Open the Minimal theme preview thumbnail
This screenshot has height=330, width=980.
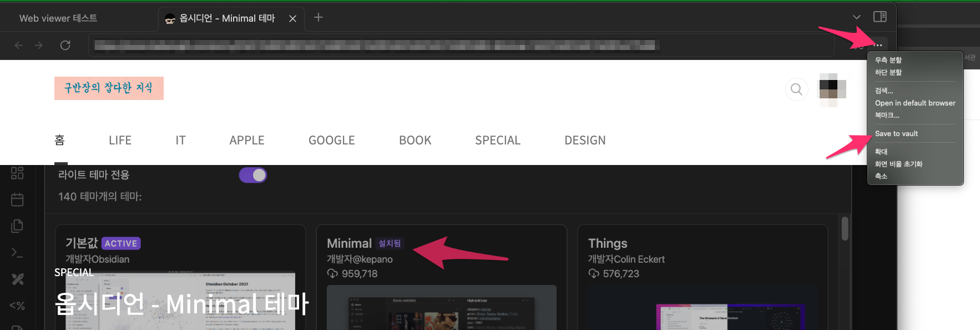(x=442, y=307)
